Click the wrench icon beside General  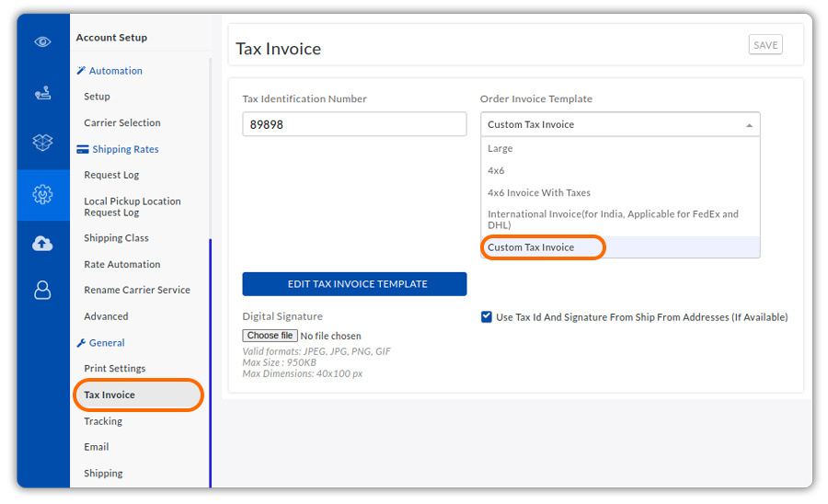click(81, 343)
